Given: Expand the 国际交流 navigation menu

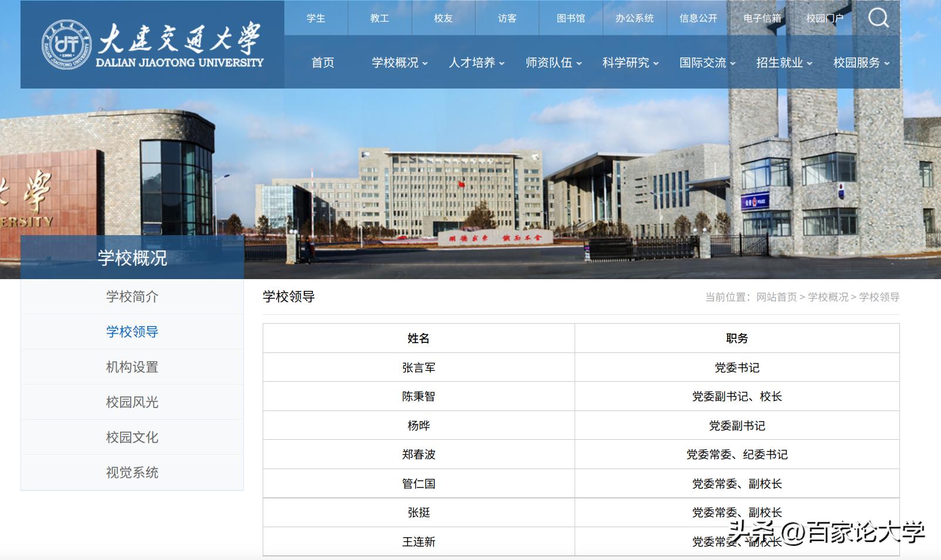Looking at the screenshot, I should point(707,63).
